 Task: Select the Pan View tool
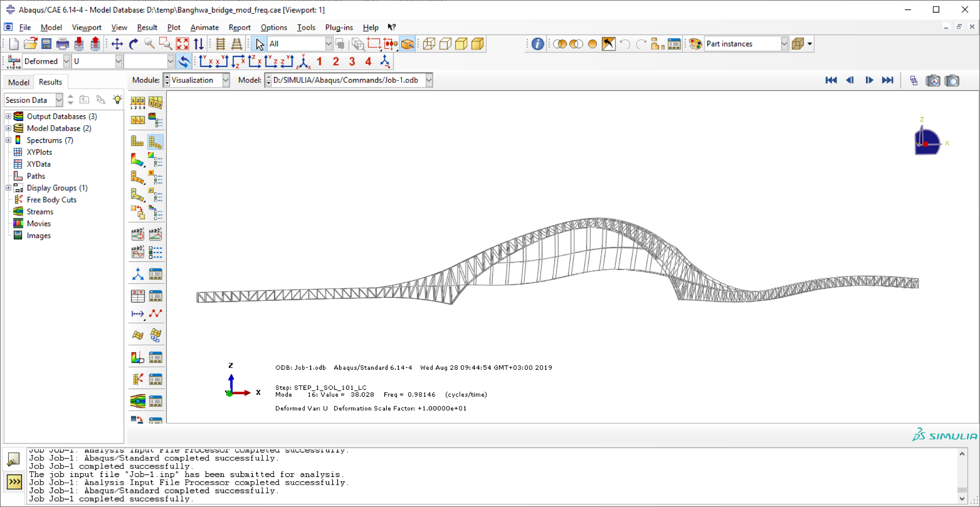click(x=117, y=44)
